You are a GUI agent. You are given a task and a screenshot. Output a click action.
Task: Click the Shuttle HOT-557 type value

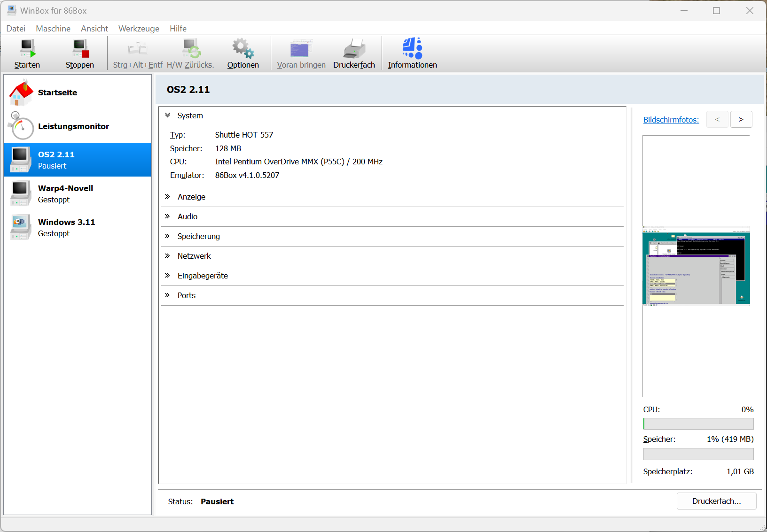coord(244,135)
